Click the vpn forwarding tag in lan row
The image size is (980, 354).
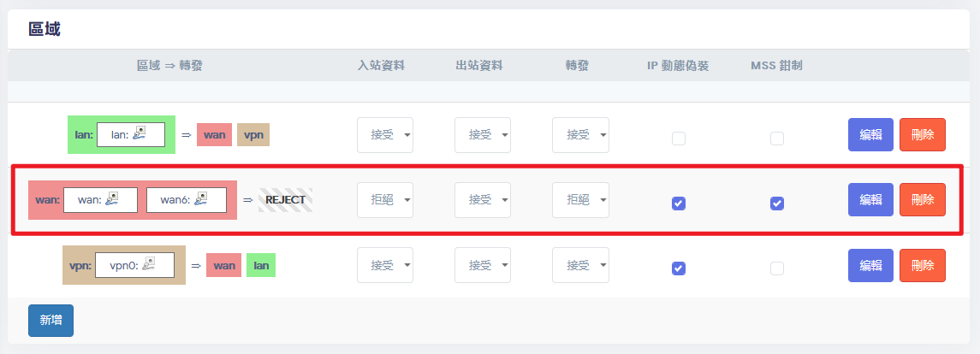pos(253,134)
